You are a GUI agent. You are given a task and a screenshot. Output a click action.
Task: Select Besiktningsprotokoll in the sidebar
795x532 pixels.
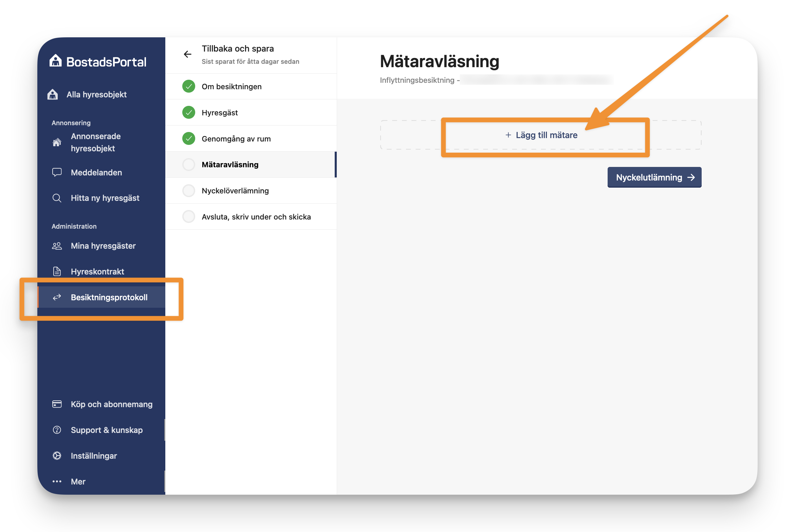pos(109,297)
